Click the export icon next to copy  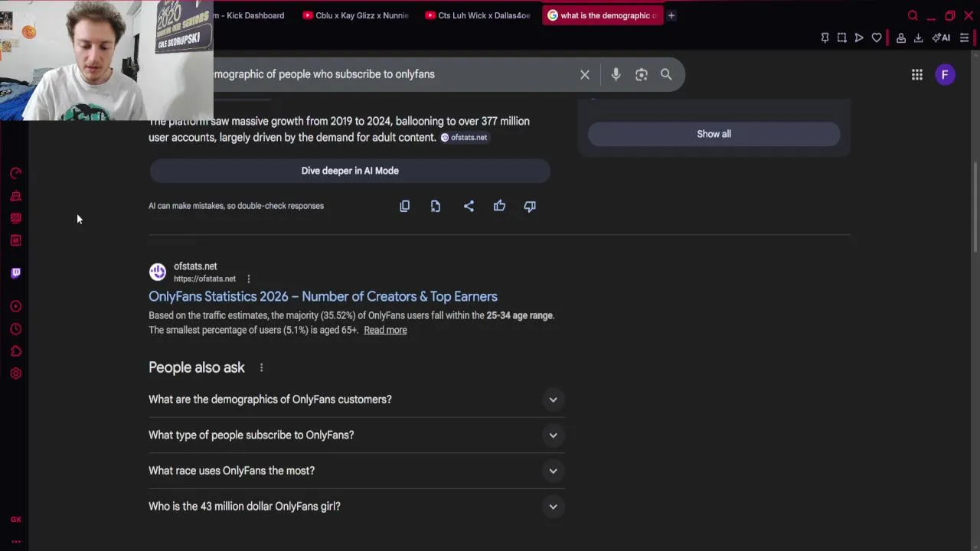click(x=436, y=206)
